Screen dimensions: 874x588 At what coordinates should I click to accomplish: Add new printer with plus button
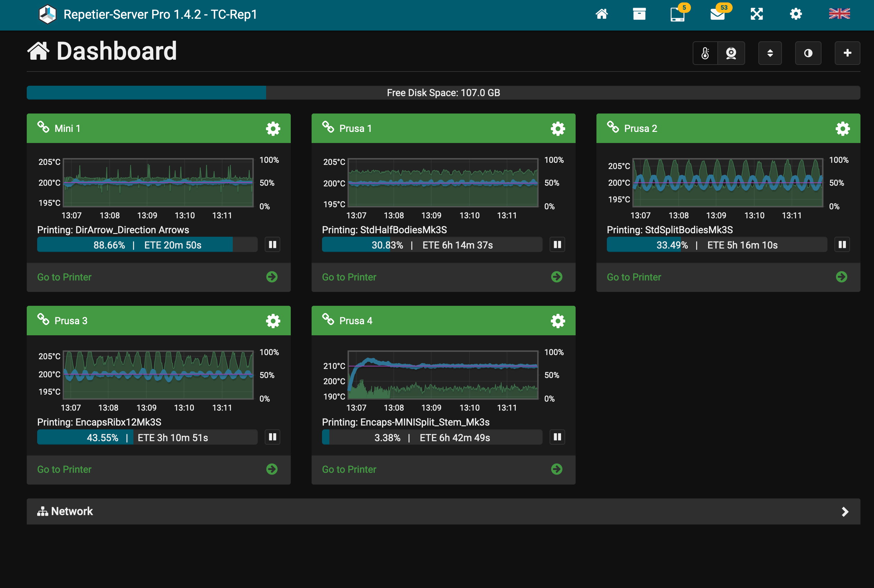(847, 53)
